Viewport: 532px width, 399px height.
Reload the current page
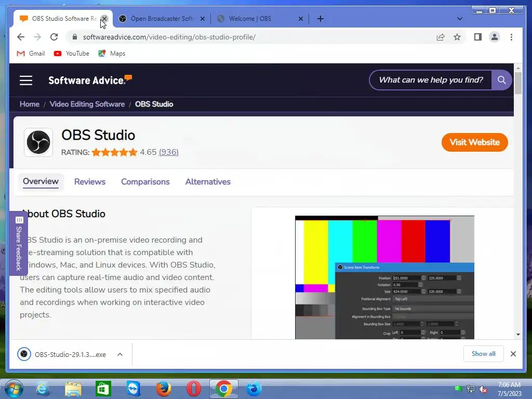(54, 37)
